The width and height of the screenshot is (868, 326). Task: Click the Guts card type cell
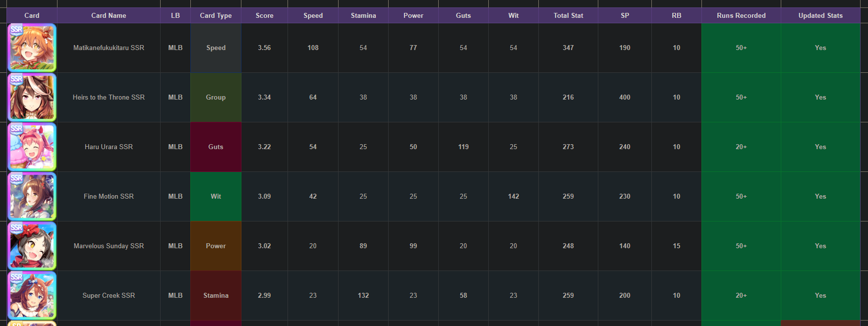tap(216, 147)
